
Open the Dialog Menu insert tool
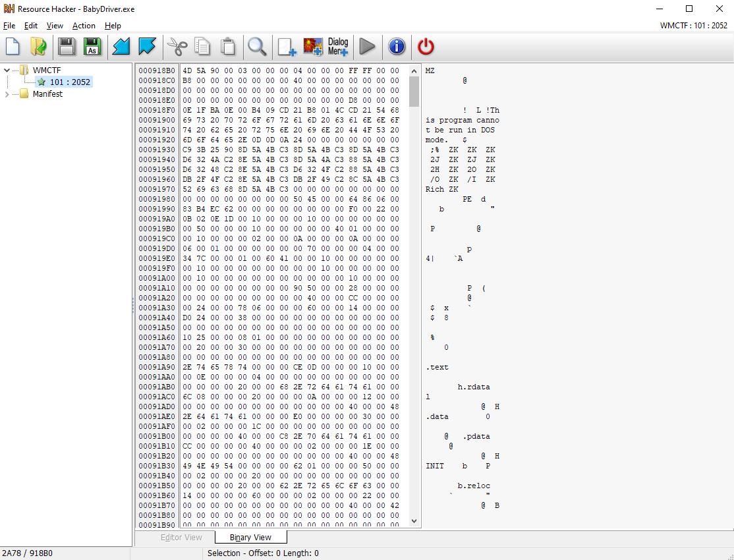click(x=338, y=47)
